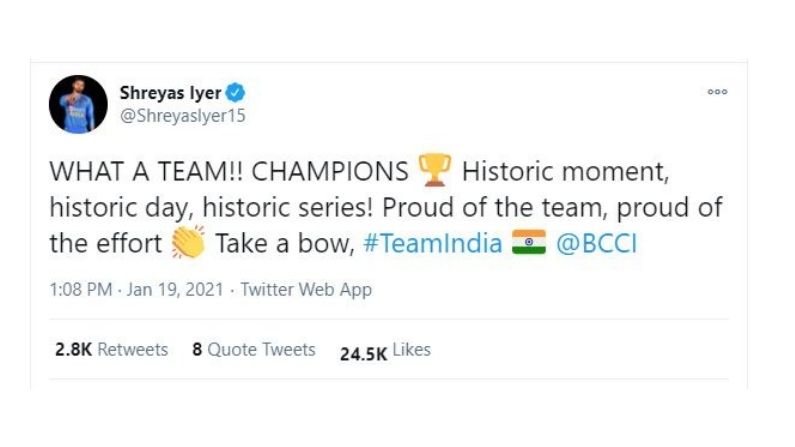
Task: Click the trophy emoji after CHAMPIONS
Action: pyautogui.click(x=435, y=170)
